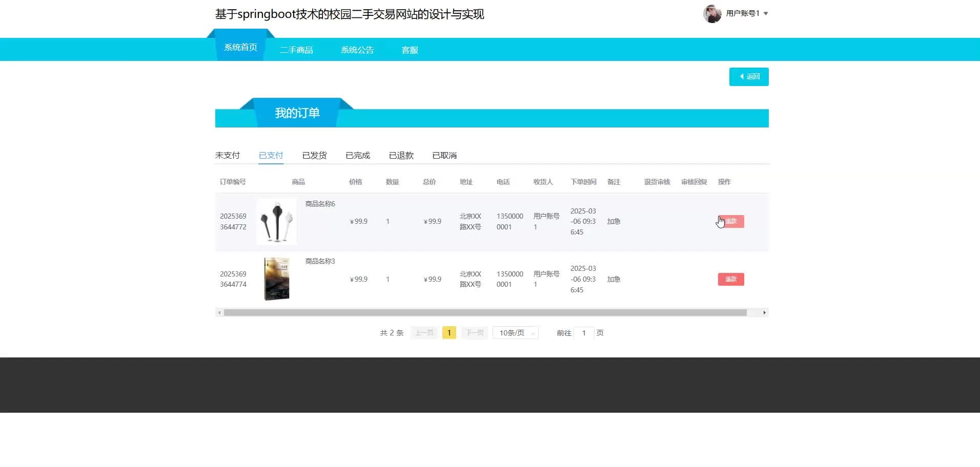Open the 商品名称6 earphones thumbnail
The image size is (980, 467).
tap(277, 221)
